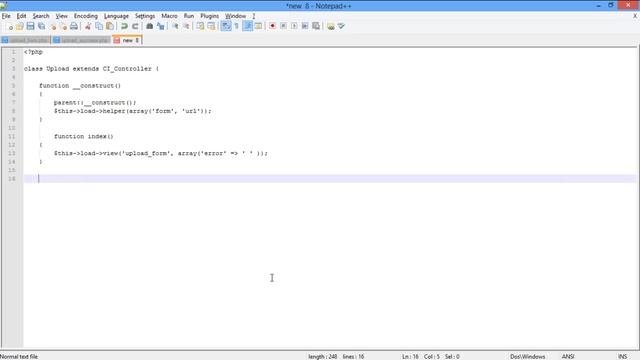Image resolution: width=640 pixels, height=360 pixels.
Task: Open the File menu
Action: tap(6, 16)
